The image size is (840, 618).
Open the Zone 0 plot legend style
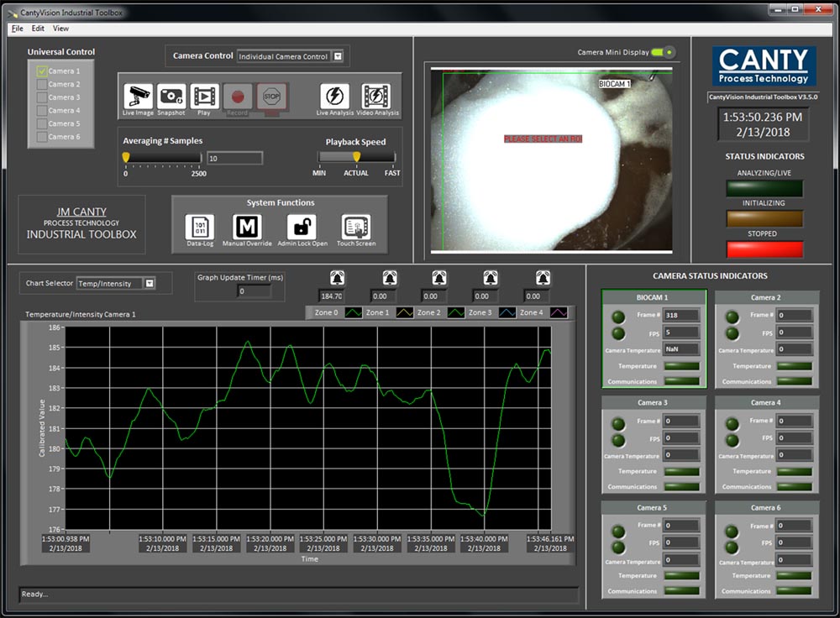point(352,312)
